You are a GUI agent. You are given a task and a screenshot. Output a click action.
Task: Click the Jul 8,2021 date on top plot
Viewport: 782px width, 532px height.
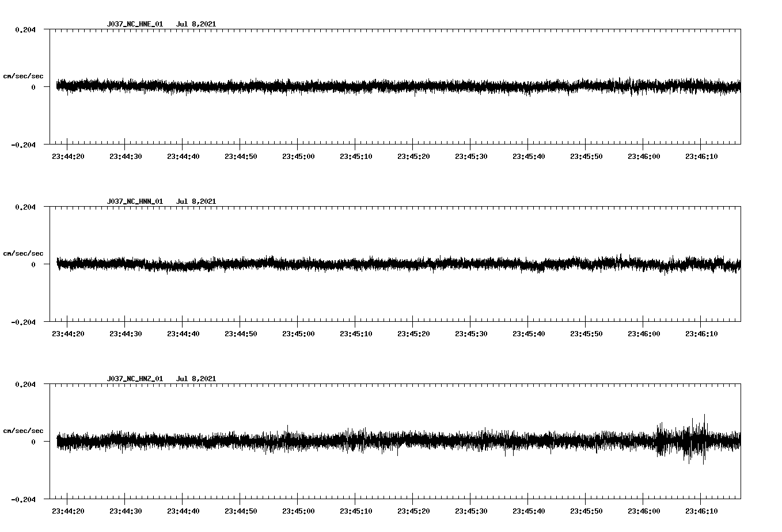[x=197, y=24]
